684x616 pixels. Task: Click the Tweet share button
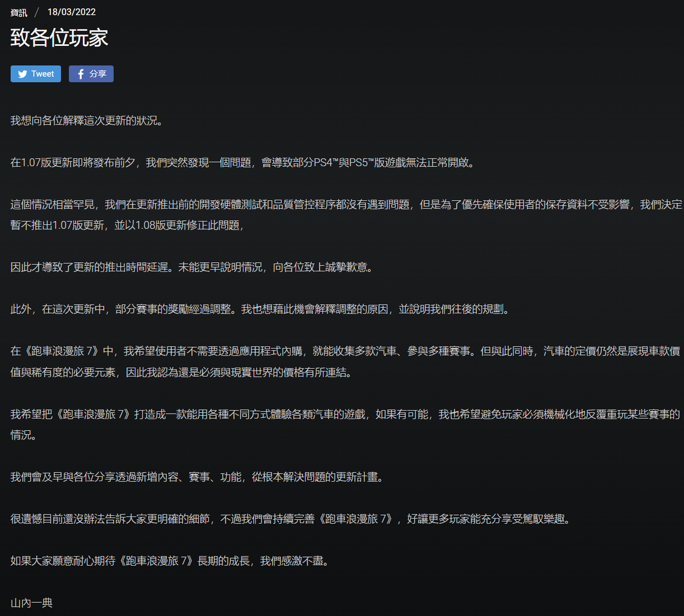[x=36, y=73]
